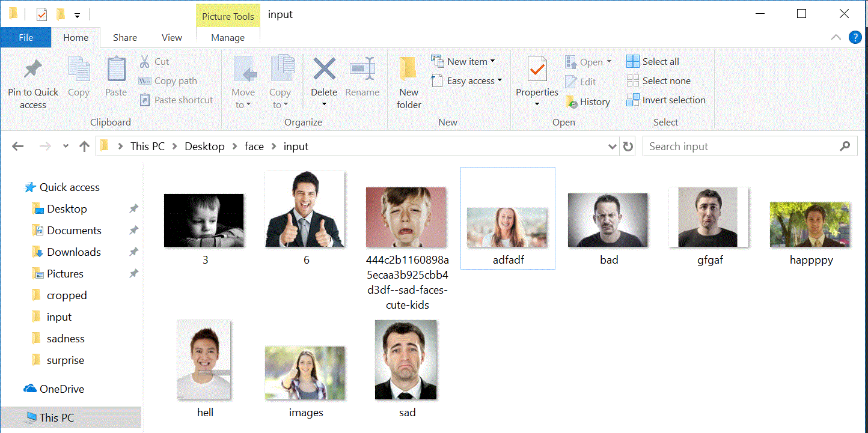Open the surprise folder in sidebar
868x433 pixels.
coord(66,360)
